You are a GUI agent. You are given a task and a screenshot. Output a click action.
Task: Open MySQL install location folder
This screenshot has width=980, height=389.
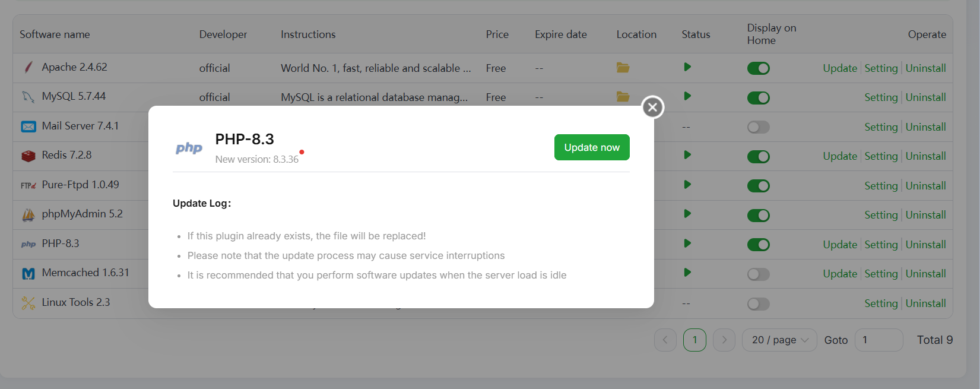[623, 96]
